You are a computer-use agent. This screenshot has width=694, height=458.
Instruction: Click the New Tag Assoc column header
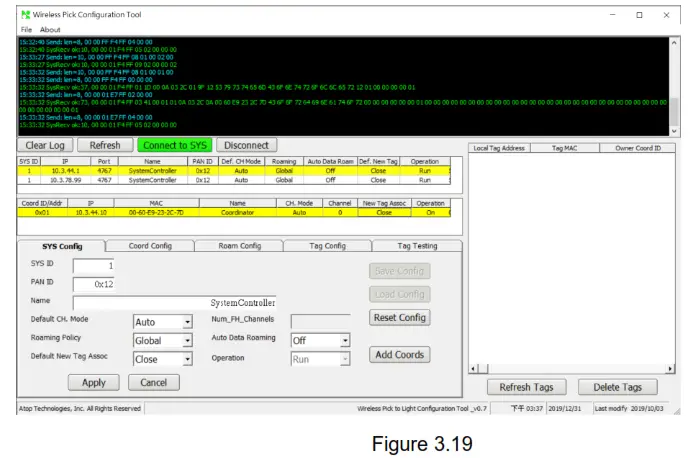pyautogui.click(x=384, y=203)
